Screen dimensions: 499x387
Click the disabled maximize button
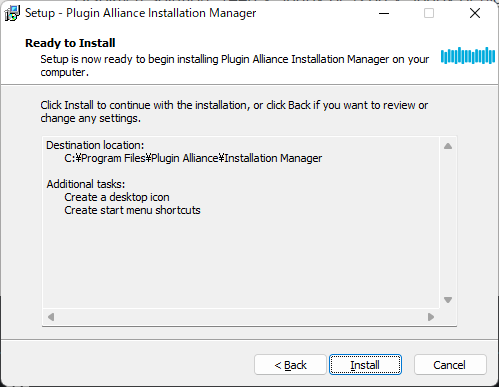tap(429, 14)
